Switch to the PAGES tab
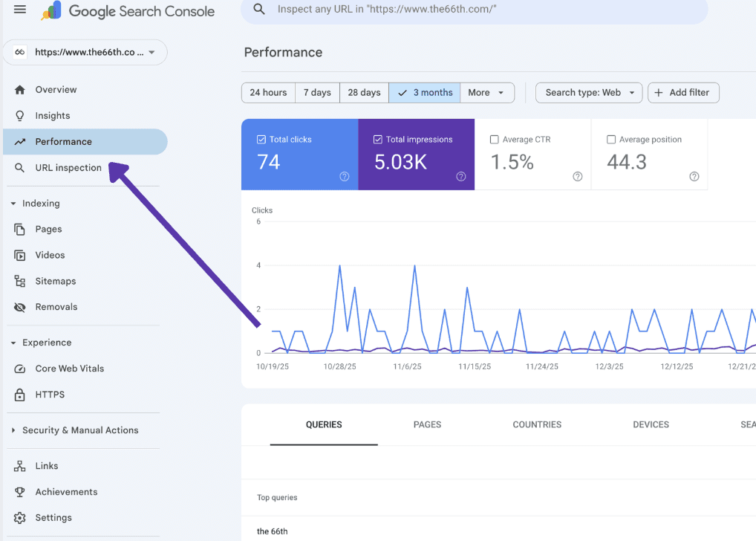This screenshot has width=756, height=541. pyautogui.click(x=427, y=424)
